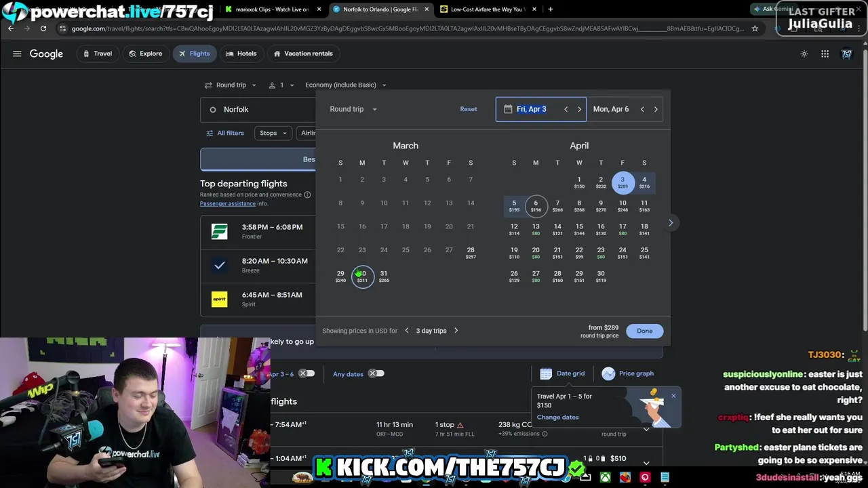Confirm dates with the Done button

pos(644,331)
